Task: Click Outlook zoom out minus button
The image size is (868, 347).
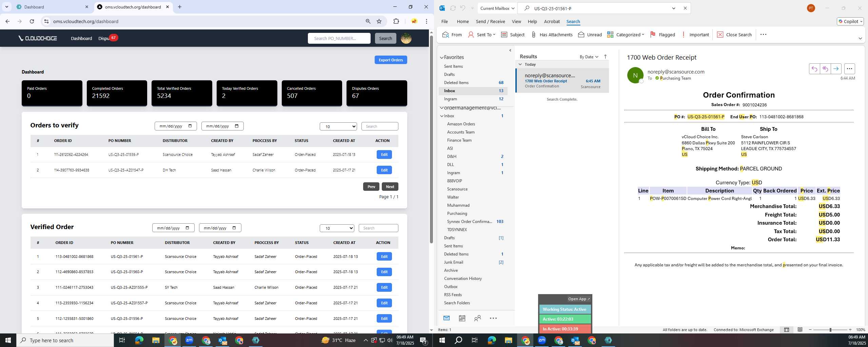Action: pos(810,330)
